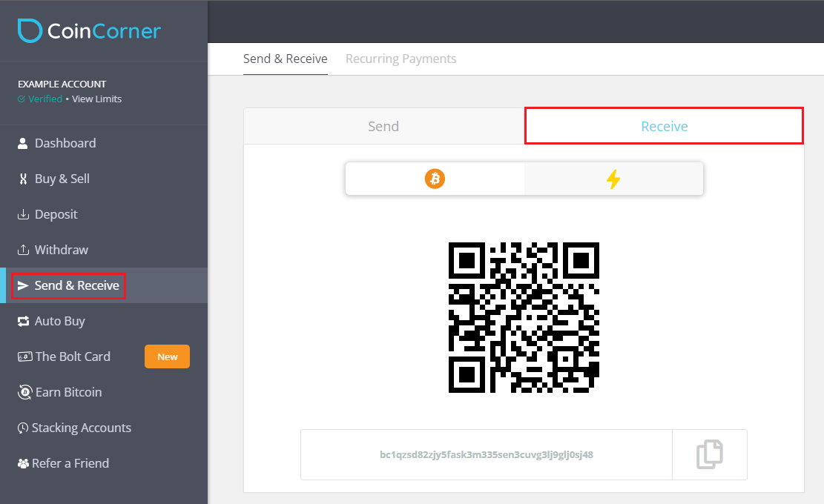
Task: Click the EXAMPLE ACCOUNT name
Action: pyautogui.click(x=62, y=84)
